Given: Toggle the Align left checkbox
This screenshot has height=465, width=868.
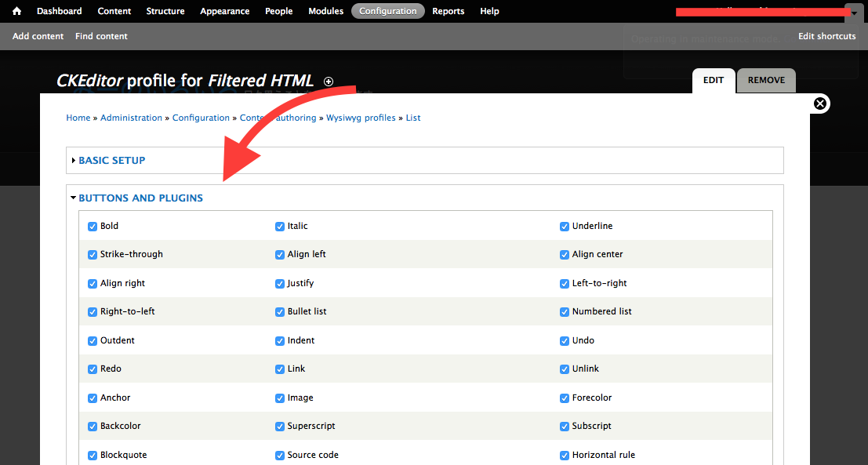Looking at the screenshot, I should [x=280, y=255].
